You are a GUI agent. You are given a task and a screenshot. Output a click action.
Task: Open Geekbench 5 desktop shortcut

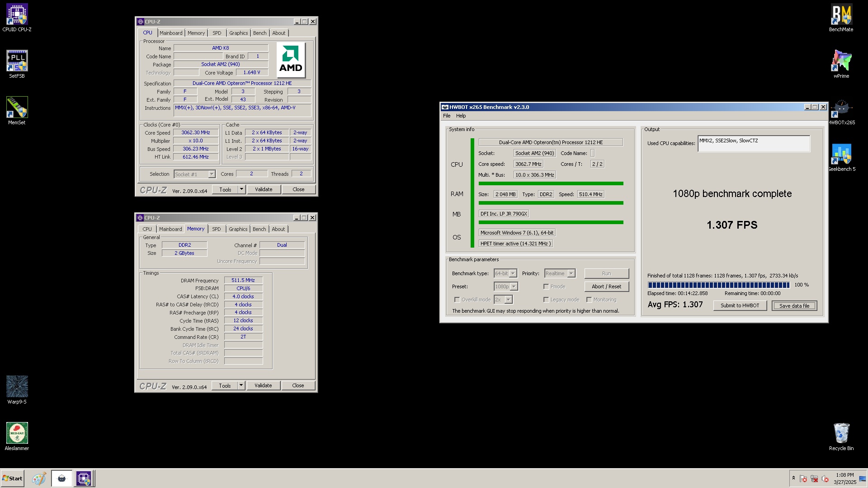click(x=841, y=158)
